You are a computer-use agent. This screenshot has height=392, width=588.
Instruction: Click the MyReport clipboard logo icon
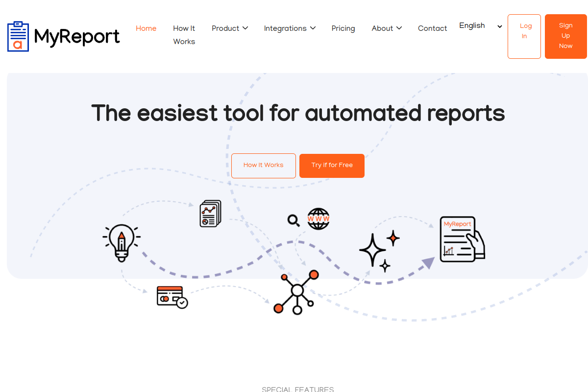18,36
